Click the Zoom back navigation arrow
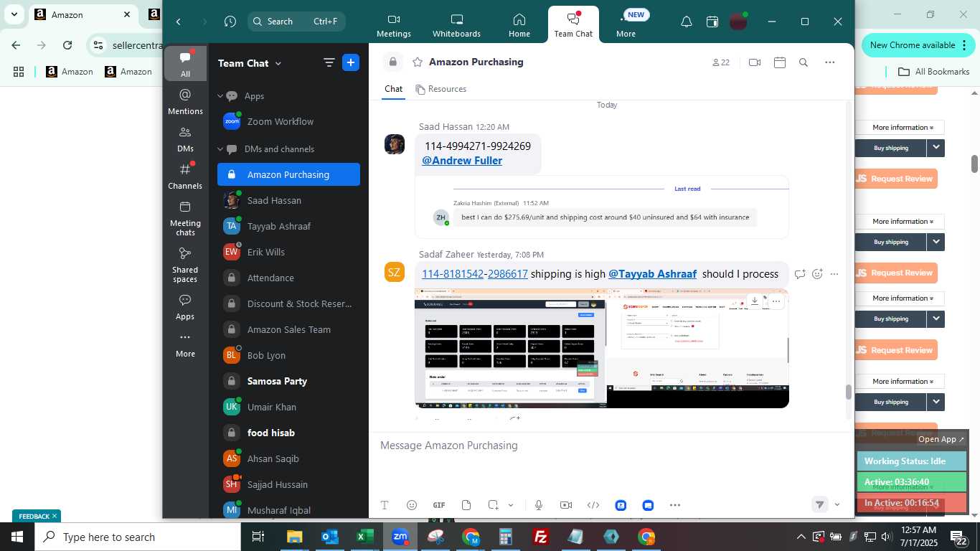 tap(179, 22)
